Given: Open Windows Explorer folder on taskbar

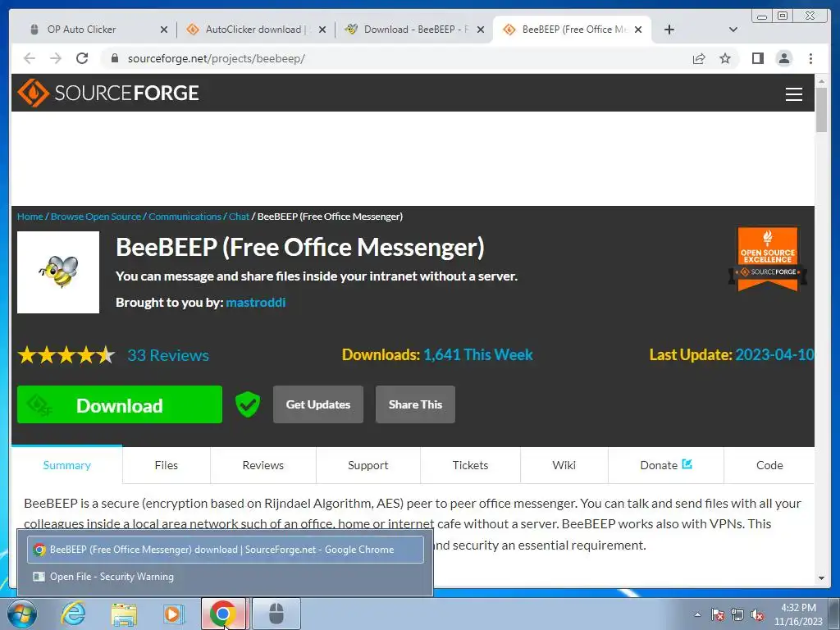Looking at the screenshot, I should coord(124,614).
